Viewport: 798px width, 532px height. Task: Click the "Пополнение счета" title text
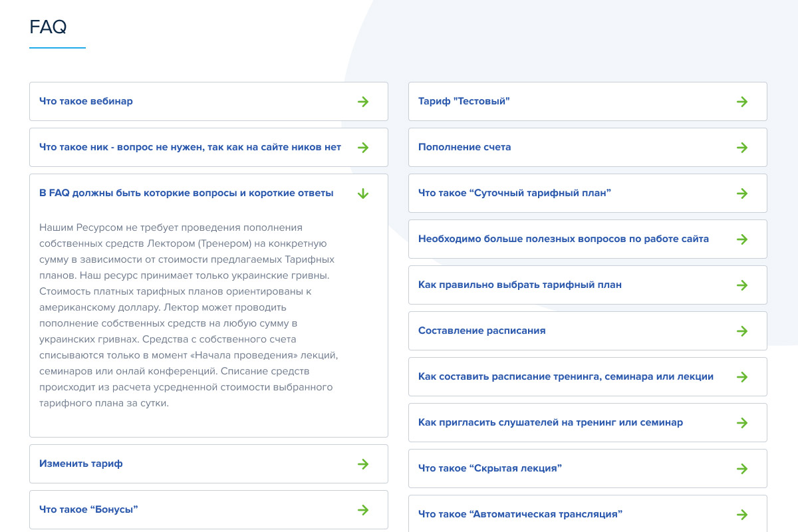(464, 148)
